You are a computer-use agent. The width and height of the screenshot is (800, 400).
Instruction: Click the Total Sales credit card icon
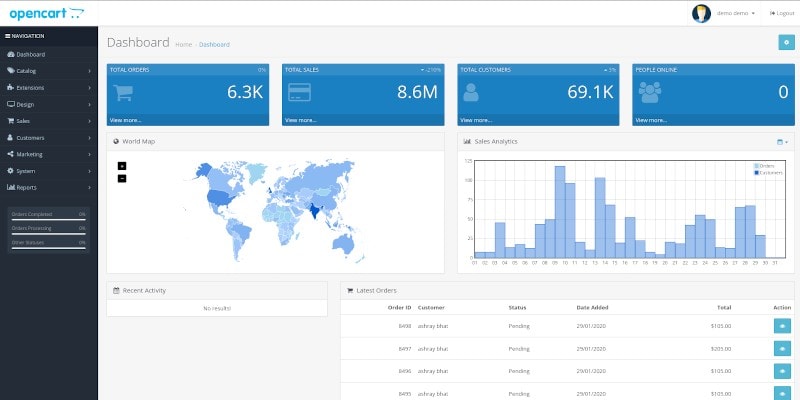click(300, 92)
